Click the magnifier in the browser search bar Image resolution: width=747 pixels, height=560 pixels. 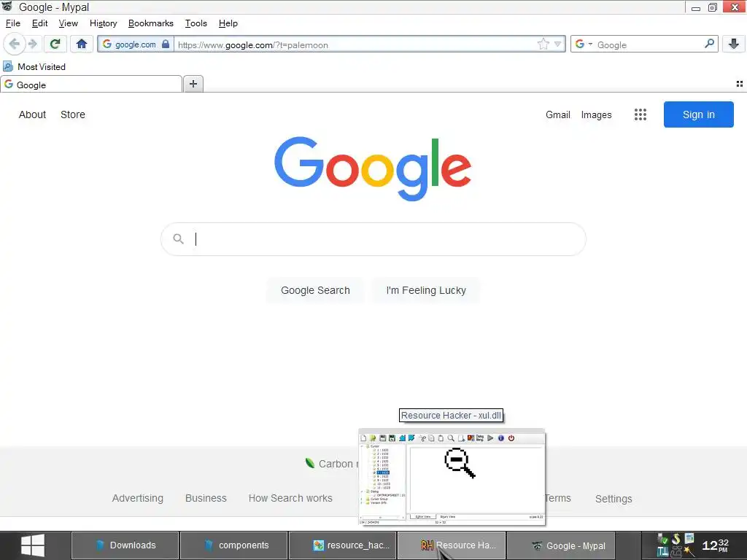[709, 44]
